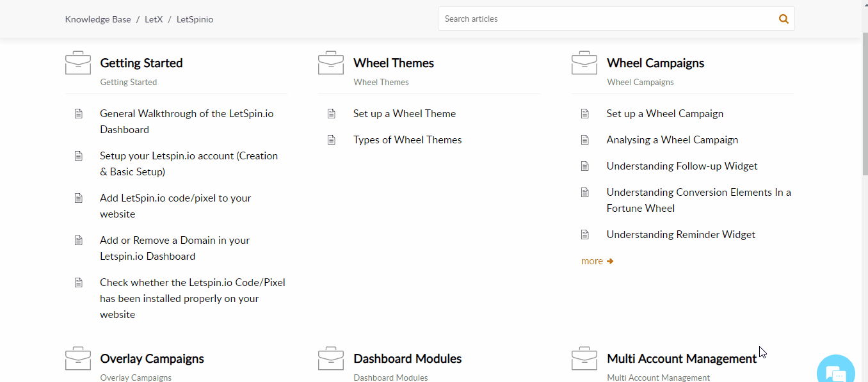Viewport: 868px width, 382px height.
Task: Expand more articles under Wheel Campaigns
Action: point(597,261)
